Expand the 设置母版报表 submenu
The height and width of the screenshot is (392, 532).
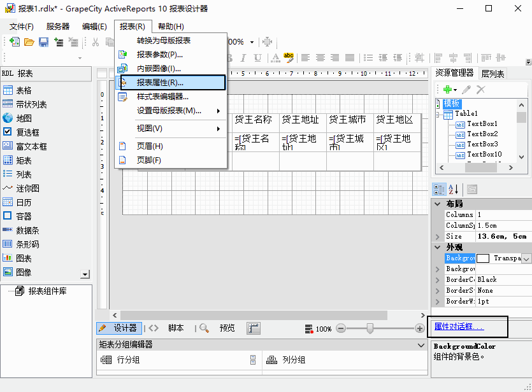tap(170, 111)
